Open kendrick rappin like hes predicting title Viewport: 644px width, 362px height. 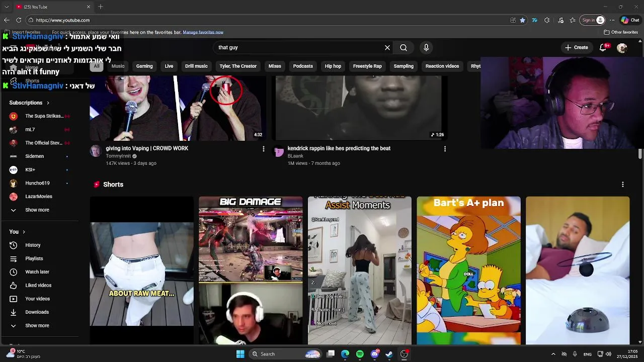(x=339, y=148)
